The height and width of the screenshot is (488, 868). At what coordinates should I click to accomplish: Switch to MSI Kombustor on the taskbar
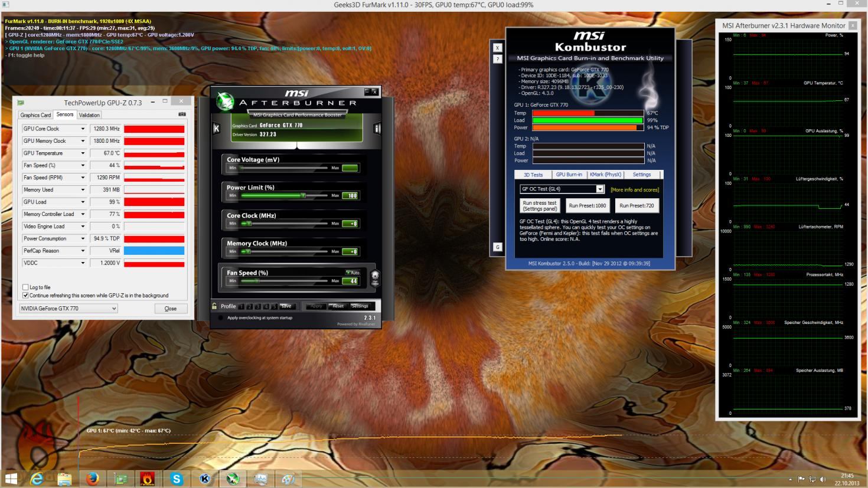pos(205,479)
